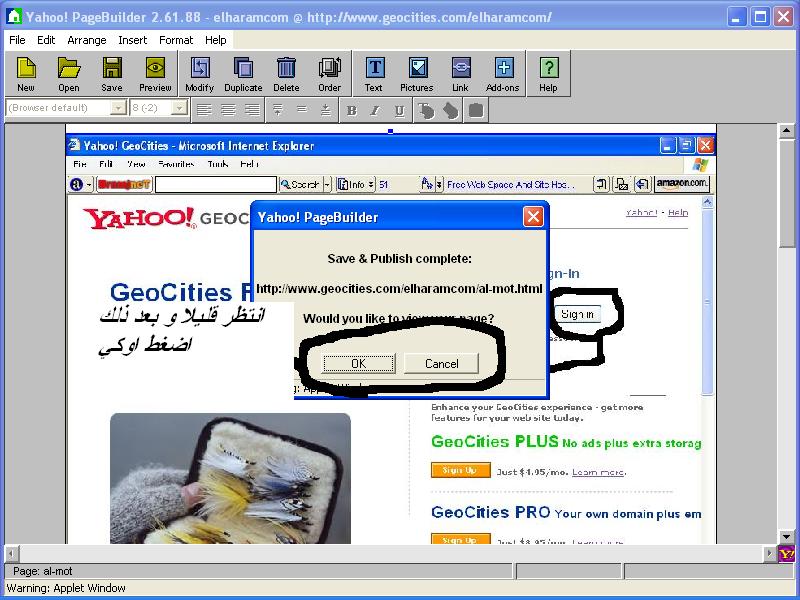The height and width of the screenshot is (600, 800).
Task: Click the third color tool icon
Action: pyautogui.click(x=476, y=110)
